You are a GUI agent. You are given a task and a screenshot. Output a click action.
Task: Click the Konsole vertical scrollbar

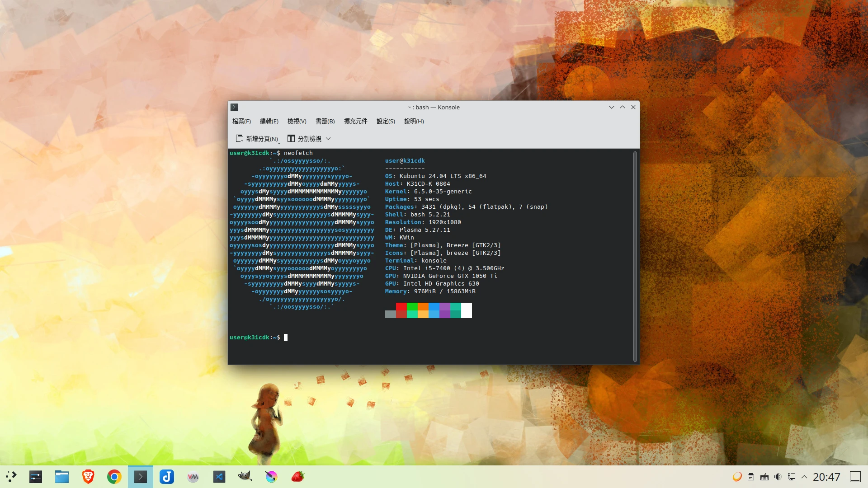[x=635, y=256]
